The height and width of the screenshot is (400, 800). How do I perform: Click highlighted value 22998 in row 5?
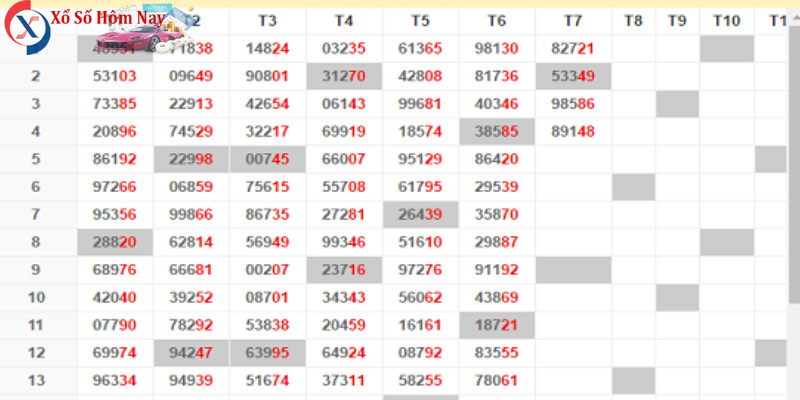(191, 158)
